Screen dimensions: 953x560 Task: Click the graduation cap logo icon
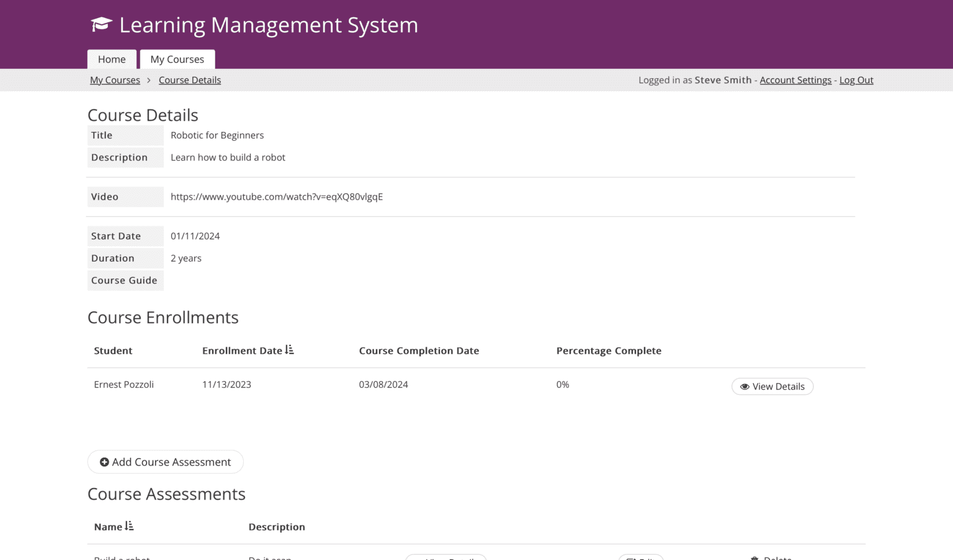[x=101, y=25]
